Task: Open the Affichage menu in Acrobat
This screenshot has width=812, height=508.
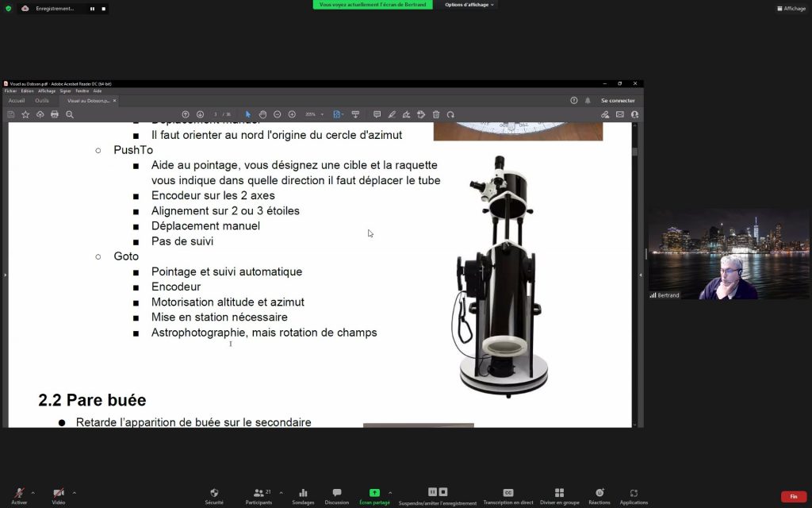Action: 47,91
